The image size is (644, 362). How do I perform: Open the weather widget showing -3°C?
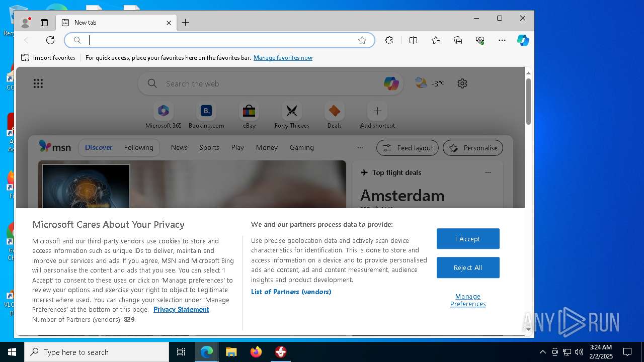pos(429,83)
